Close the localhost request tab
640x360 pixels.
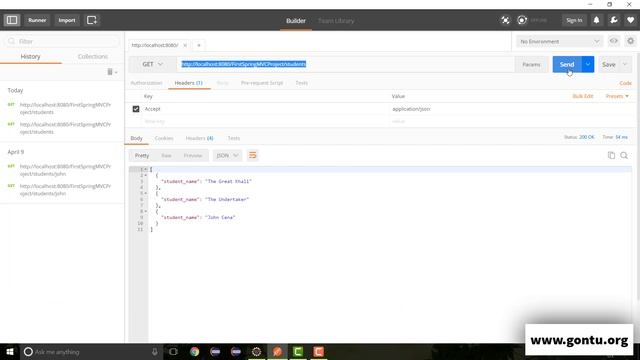[185, 45]
